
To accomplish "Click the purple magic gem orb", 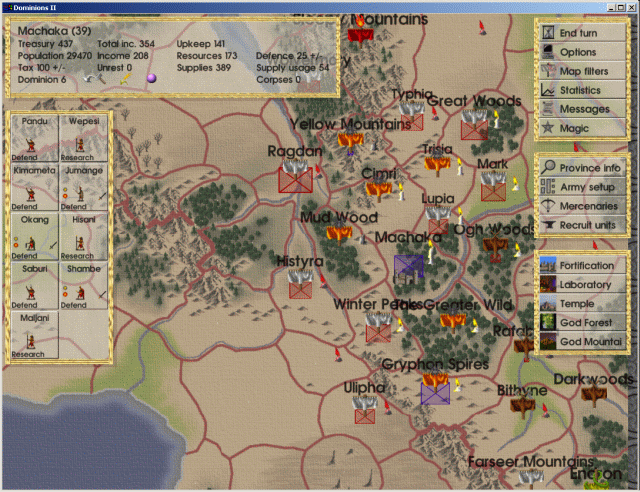I will [152, 78].
